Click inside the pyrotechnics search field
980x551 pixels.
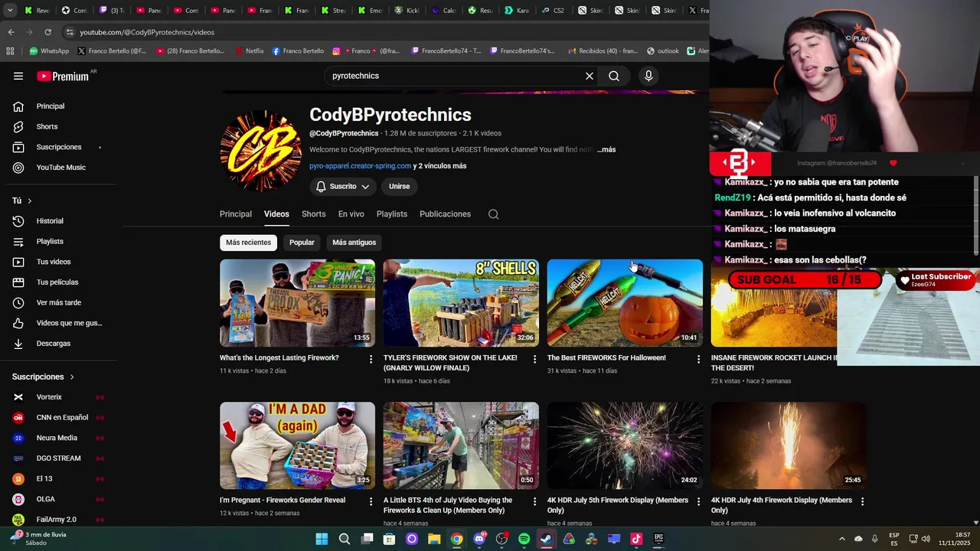456,76
